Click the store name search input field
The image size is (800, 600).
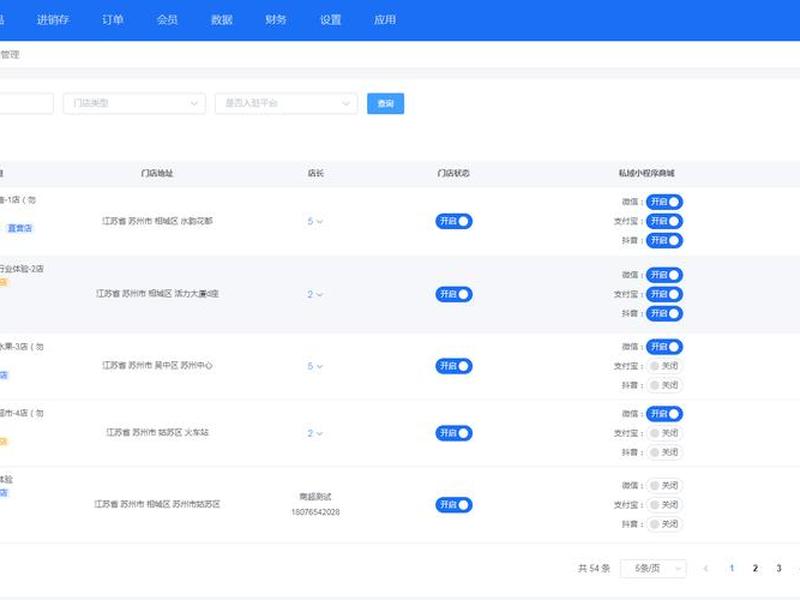tap(26, 104)
